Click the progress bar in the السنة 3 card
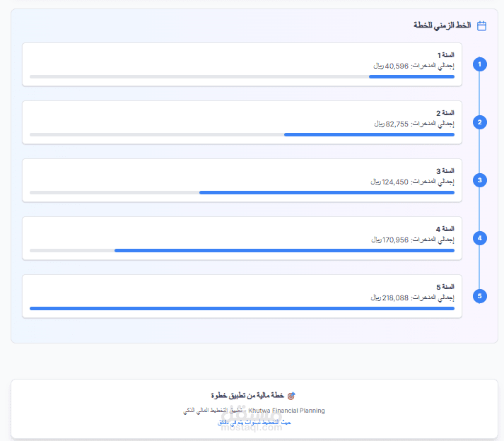 point(242,192)
